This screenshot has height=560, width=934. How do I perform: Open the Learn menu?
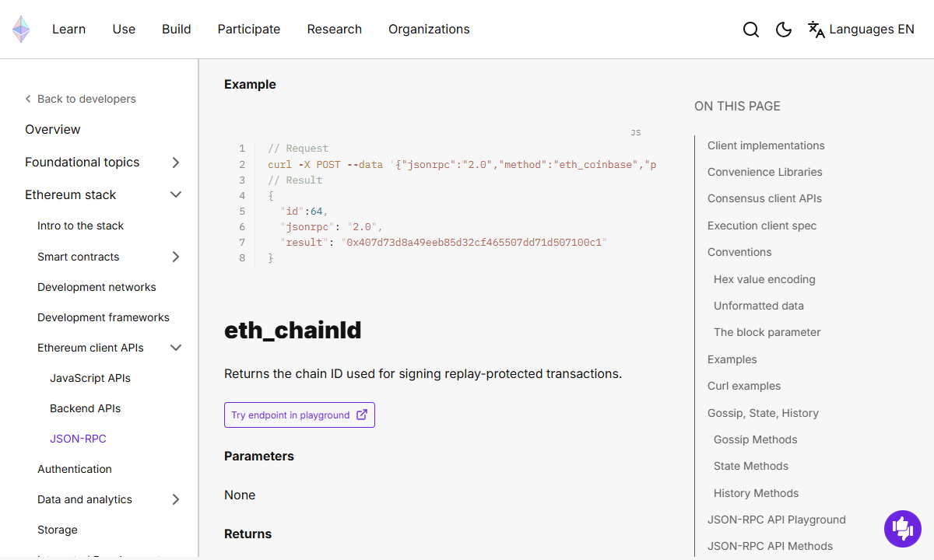[x=68, y=30]
